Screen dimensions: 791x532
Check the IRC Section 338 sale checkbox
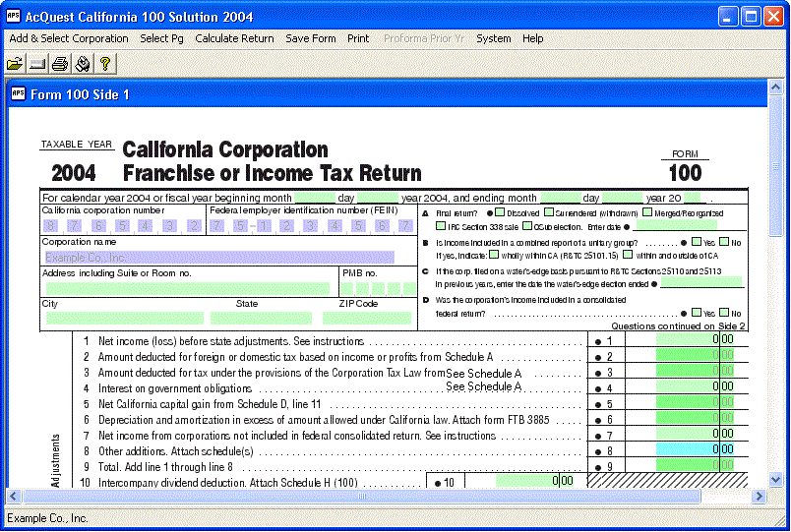click(x=441, y=225)
